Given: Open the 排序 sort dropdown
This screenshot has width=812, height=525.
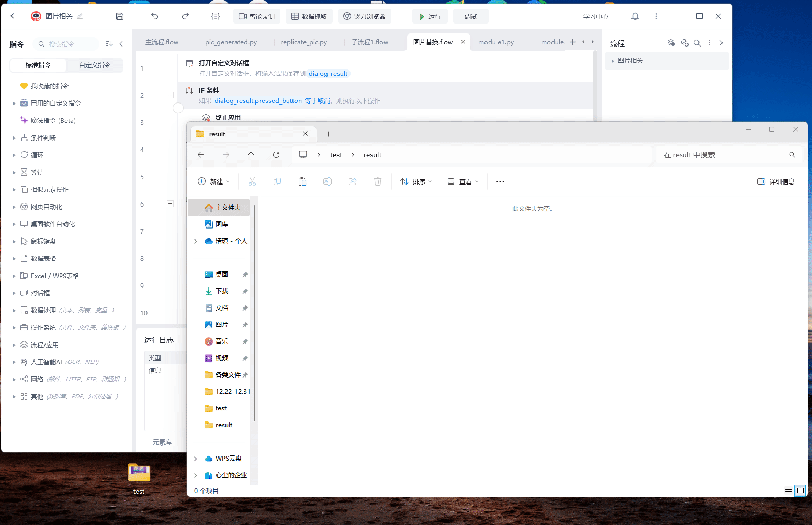Looking at the screenshot, I should [416, 181].
